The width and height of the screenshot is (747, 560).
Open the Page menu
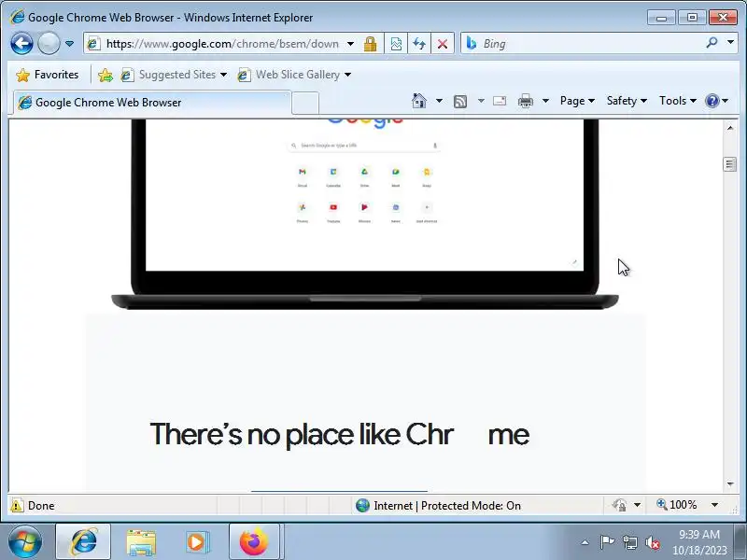point(577,101)
